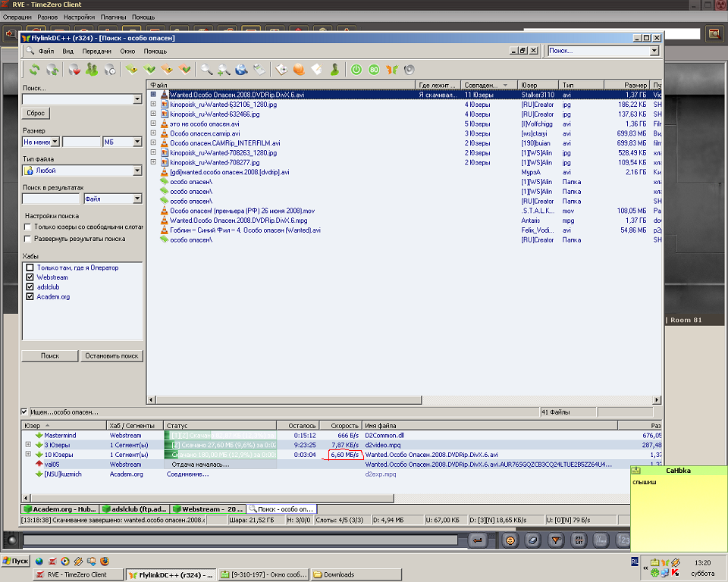Open favorite hubs heart icon

tap(74, 70)
